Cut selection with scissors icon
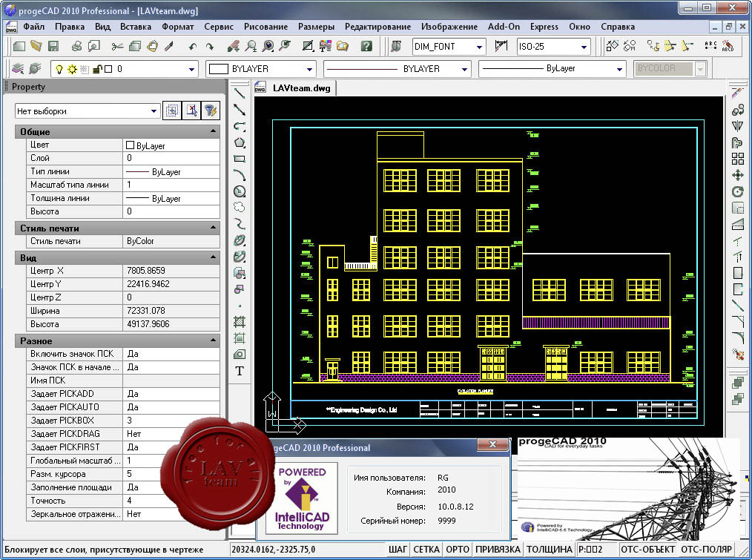 (x=117, y=46)
